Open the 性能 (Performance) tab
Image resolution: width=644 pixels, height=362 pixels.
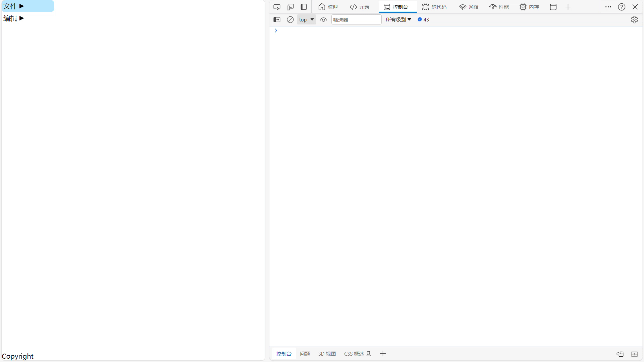coord(499,7)
